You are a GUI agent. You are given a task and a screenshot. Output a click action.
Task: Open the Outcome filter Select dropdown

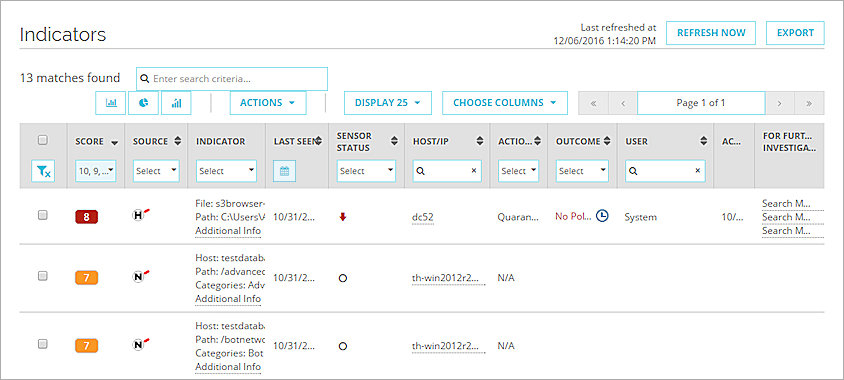(582, 171)
